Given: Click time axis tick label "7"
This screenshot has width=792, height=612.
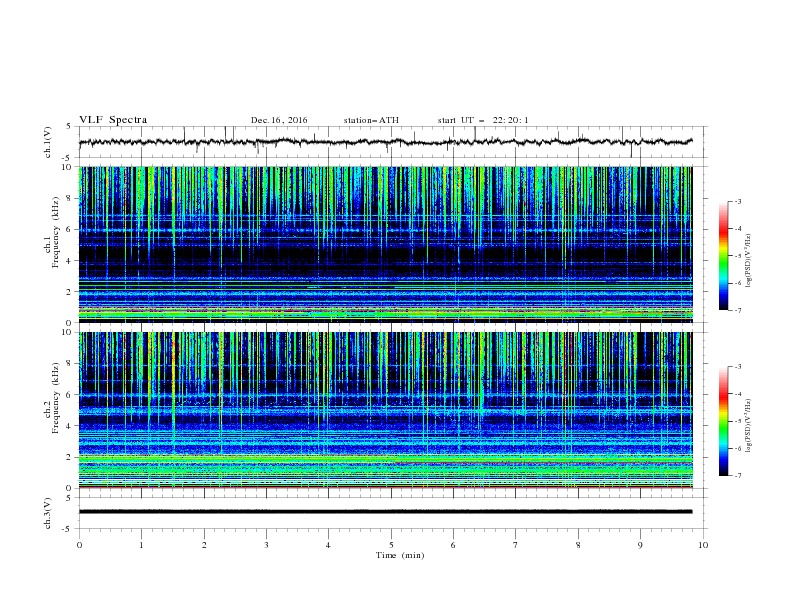Looking at the screenshot, I should coord(516,545).
